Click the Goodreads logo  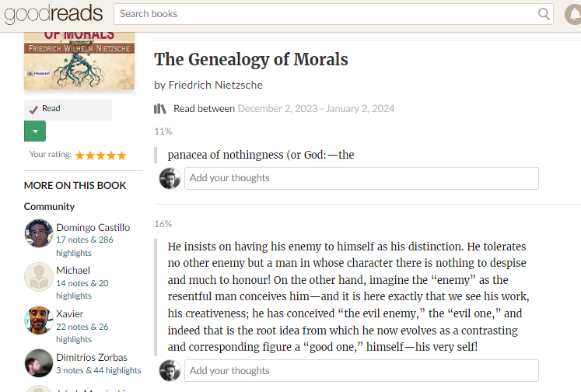click(51, 13)
